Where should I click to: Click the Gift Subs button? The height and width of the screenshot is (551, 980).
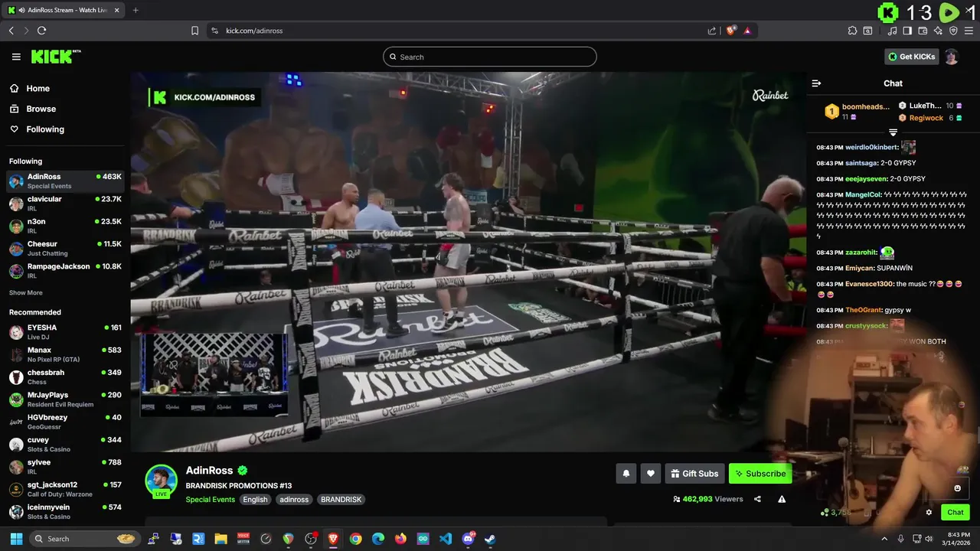(x=694, y=474)
